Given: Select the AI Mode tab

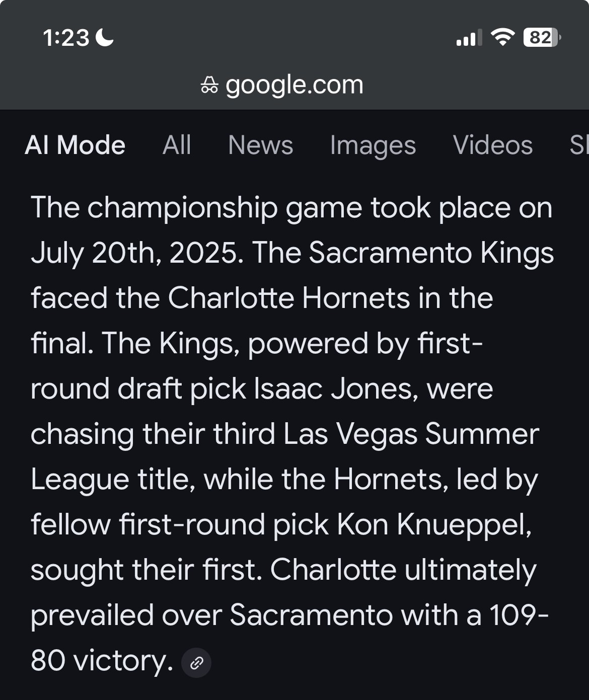Looking at the screenshot, I should (75, 145).
